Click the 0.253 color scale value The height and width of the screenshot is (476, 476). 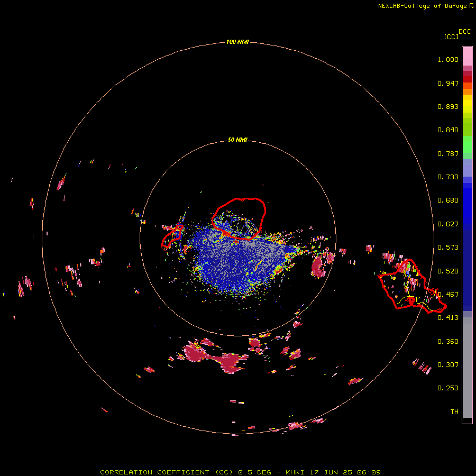pyautogui.click(x=448, y=388)
